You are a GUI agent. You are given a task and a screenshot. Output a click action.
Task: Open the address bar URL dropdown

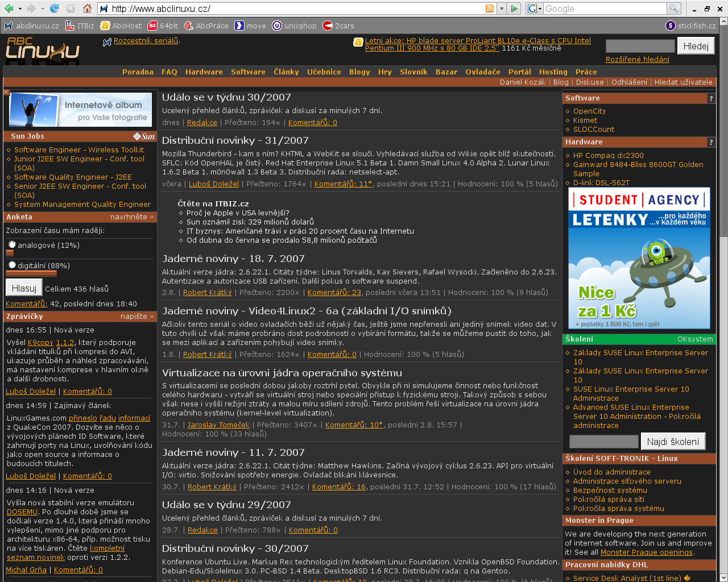coord(501,9)
